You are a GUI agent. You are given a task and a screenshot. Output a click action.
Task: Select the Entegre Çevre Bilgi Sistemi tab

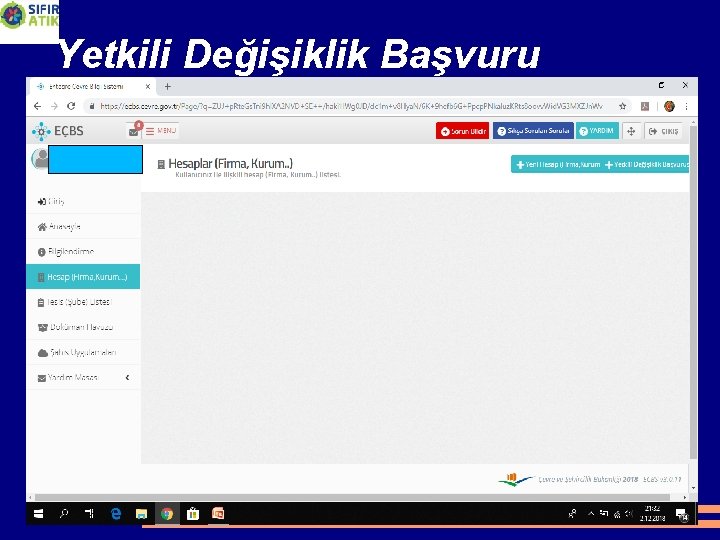[92, 86]
